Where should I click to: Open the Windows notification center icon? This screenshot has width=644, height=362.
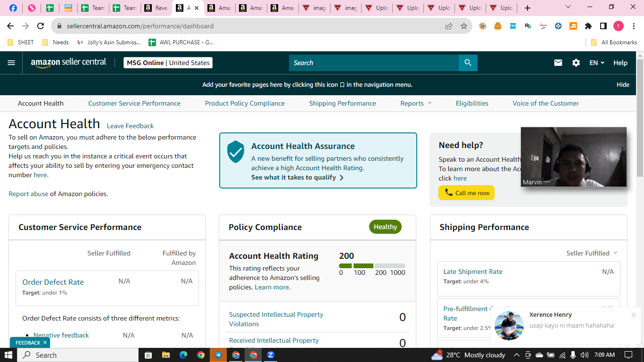click(x=628, y=355)
